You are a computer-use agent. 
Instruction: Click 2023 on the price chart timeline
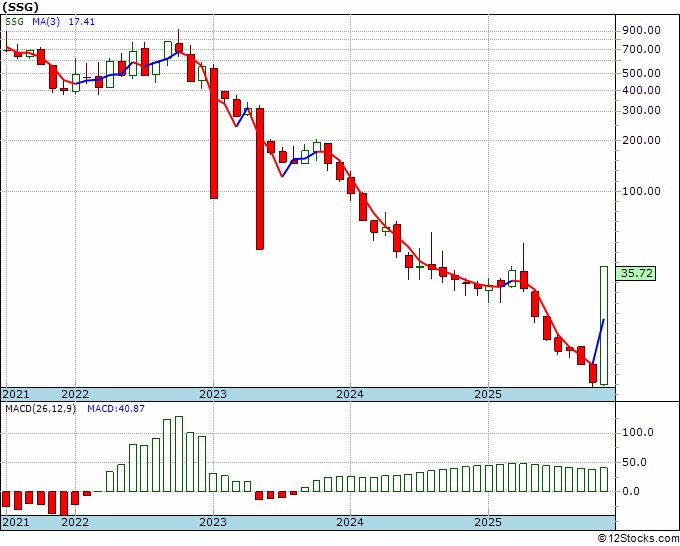[213, 394]
